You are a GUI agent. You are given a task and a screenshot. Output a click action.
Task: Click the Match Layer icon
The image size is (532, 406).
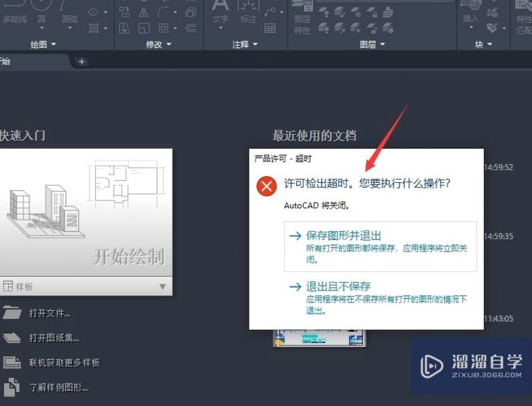click(x=388, y=28)
